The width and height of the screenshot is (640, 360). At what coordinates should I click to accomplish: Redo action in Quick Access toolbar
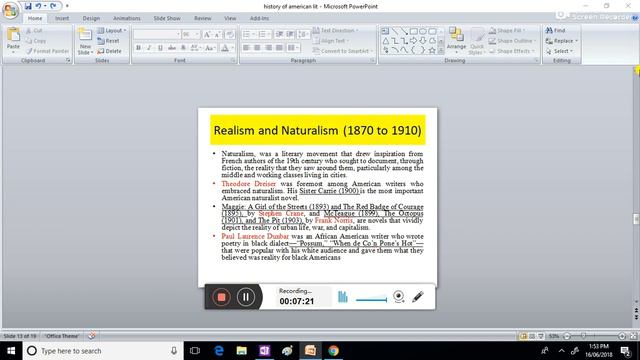pyautogui.click(x=53, y=6)
